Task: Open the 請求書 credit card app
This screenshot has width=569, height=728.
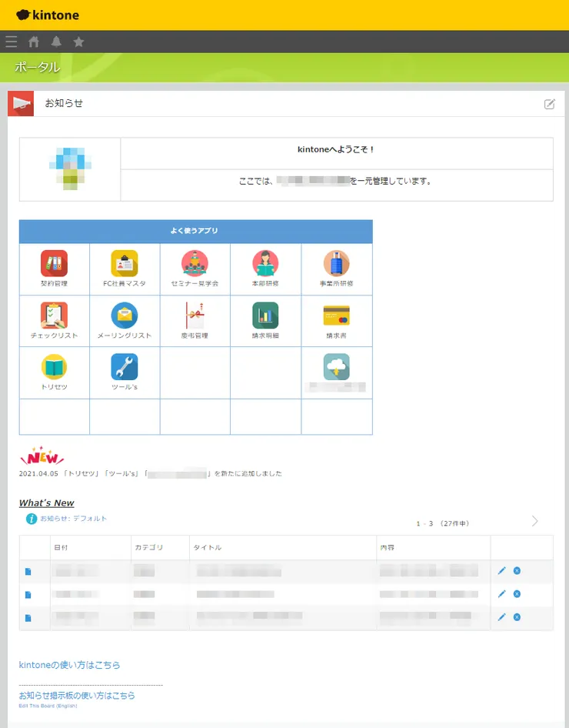Action: pyautogui.click(x=336, y=316)
